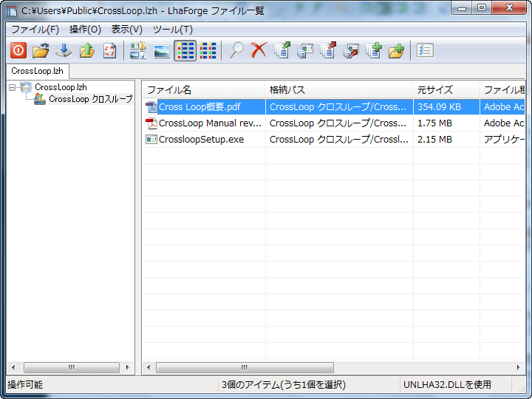Collapse the CrossLoop.lzh tree node

tap(13, 87)
